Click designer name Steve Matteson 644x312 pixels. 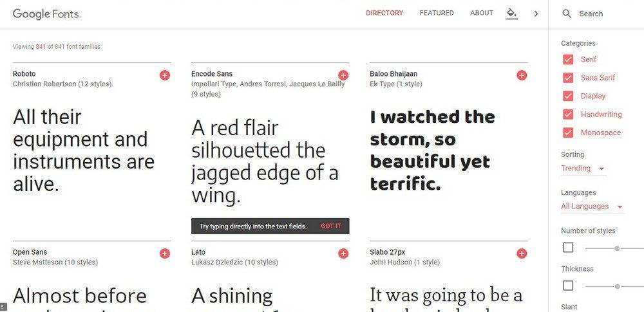[x=38, y=262]
